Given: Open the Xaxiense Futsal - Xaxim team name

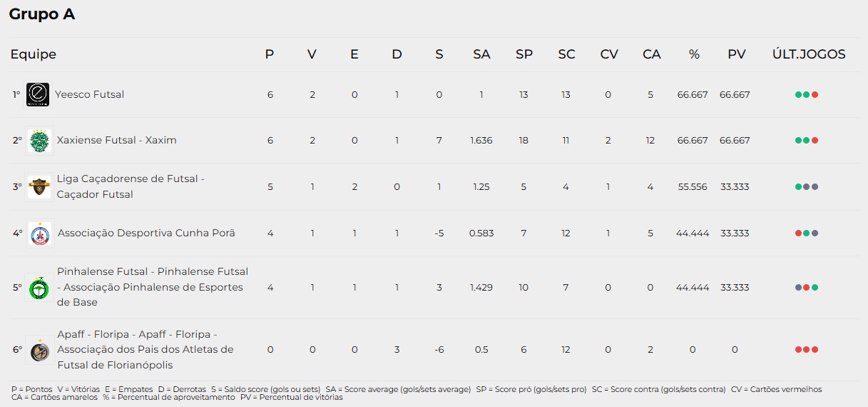Looking at the screenshot, I should [117, 140].
